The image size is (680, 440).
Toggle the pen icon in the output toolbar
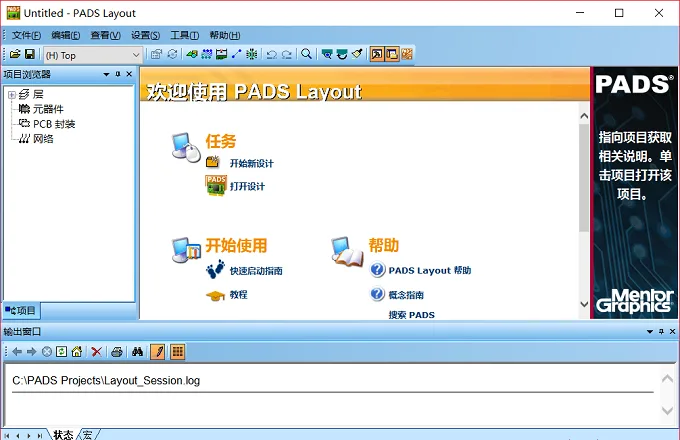[158, 352]
